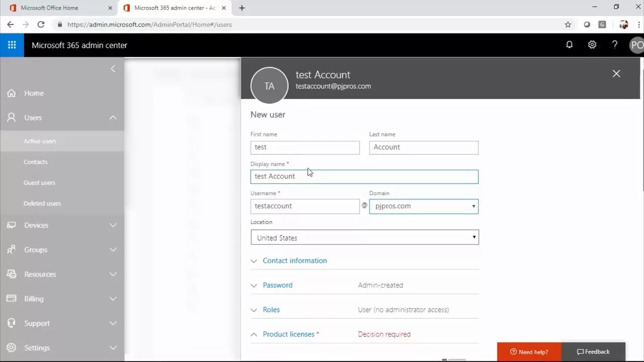Open a new browser tab
Screen dimensions: 644x362
[x=242, y=8]
